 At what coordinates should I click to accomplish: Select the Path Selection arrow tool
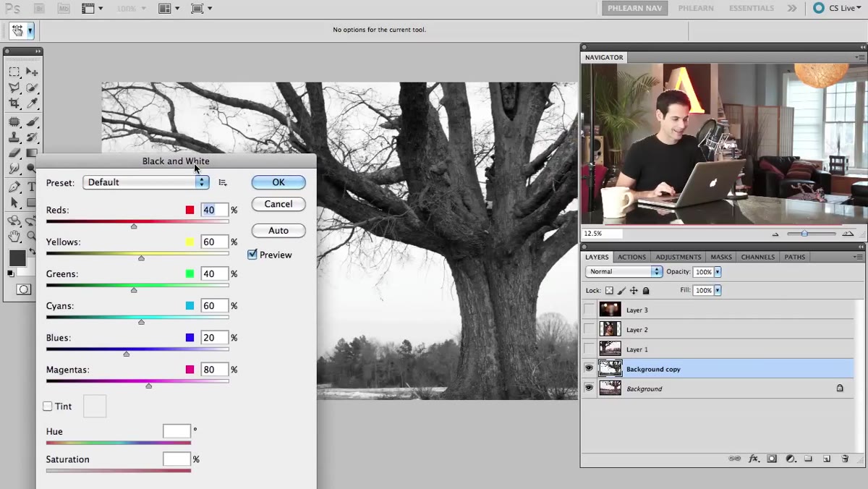click(14, 203)
